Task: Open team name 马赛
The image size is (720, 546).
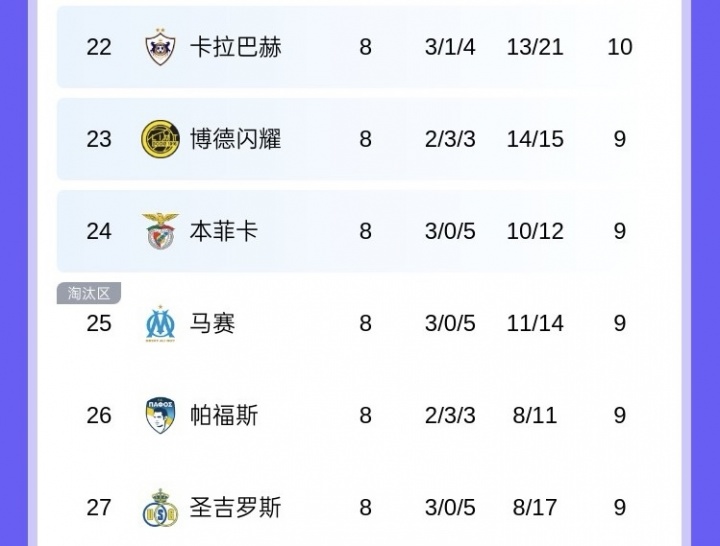Action: pyautogui.click(x=213, y=323)
